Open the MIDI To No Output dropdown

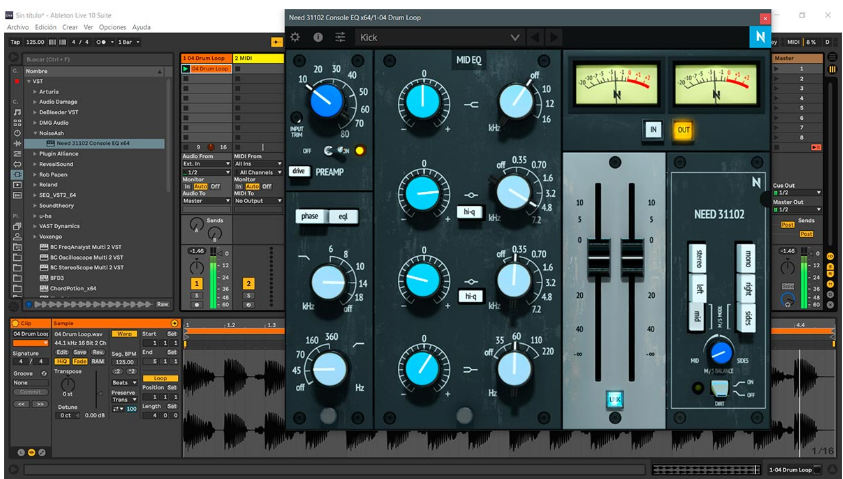tap(258, 201)
